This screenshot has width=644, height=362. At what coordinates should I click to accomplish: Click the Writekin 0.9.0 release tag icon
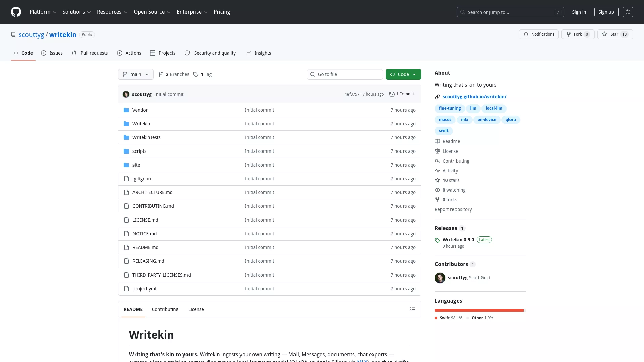[437, 240]
